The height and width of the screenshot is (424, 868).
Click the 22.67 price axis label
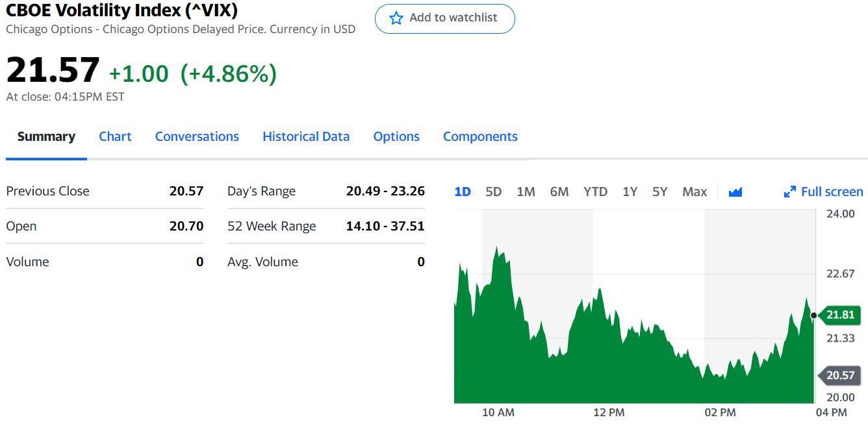coord(840,273)
